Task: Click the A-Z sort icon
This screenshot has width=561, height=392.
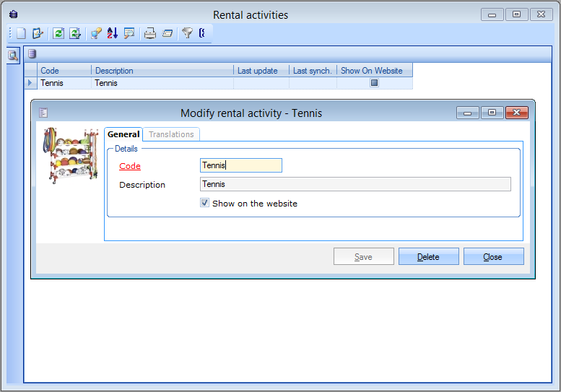Action: pyautogui.click(x=112, y=33)
